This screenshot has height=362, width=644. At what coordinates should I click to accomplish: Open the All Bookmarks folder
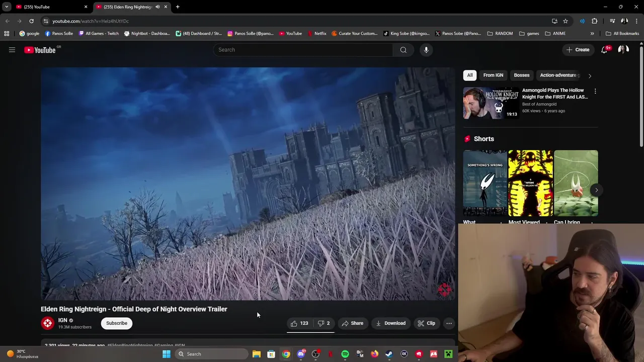tap(622, 34)
